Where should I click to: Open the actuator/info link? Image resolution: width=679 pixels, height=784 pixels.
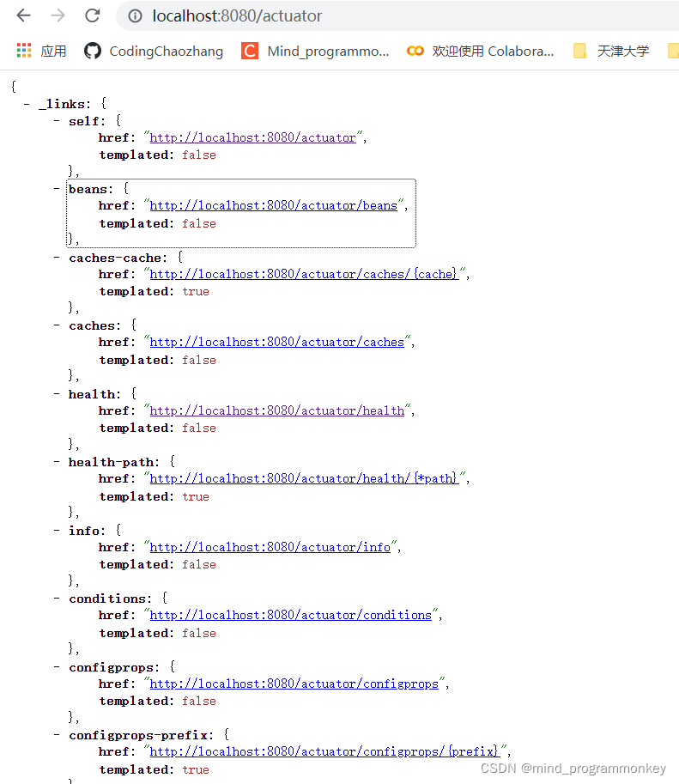270,547
